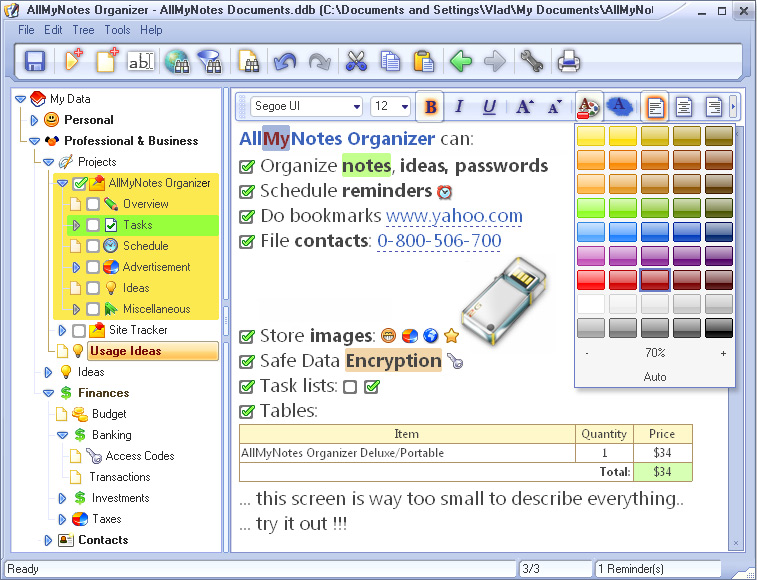
Task: Align text center icon
Action: tap(684, 106)
